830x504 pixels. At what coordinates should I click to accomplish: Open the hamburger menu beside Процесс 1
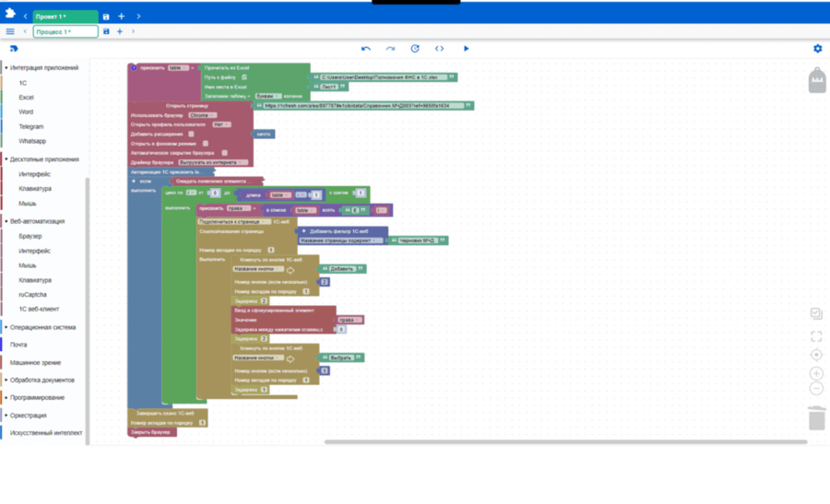pos(10,31)
